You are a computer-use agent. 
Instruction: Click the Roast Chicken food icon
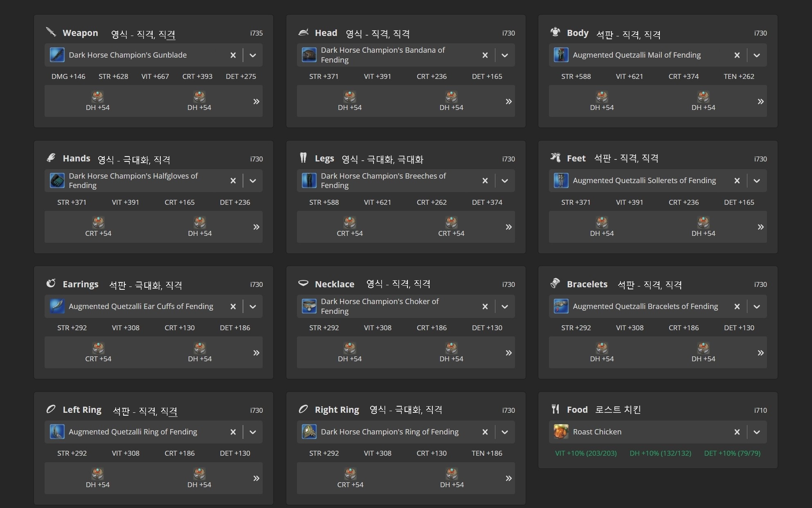coord(561,432)
